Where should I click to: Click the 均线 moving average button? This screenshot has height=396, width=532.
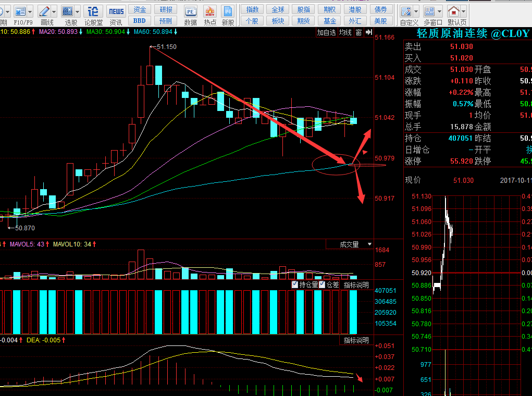[345, 32]
